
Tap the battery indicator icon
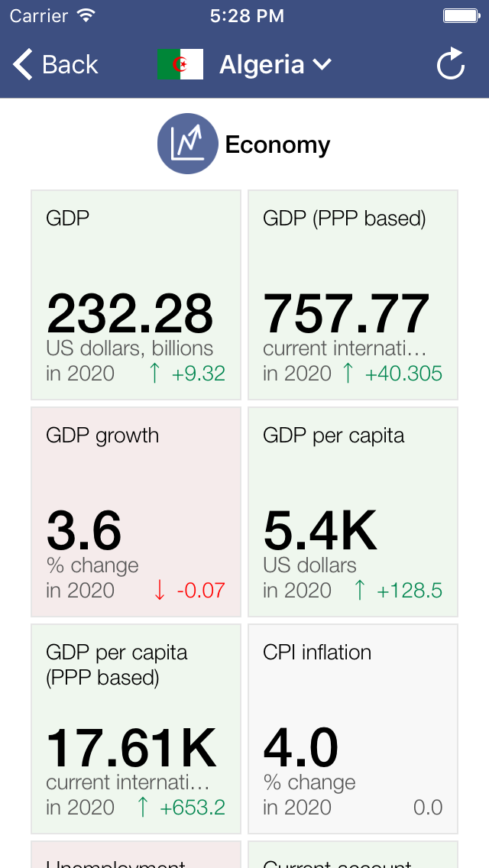[460, 15]
